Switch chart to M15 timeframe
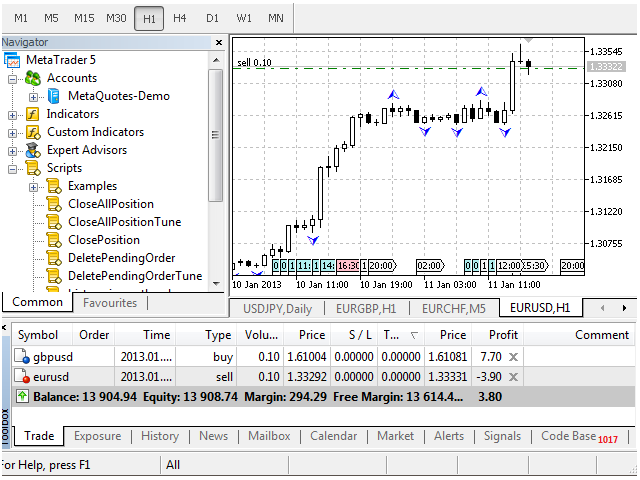Screen dimensions: 640x480 [x=83, y=18]
